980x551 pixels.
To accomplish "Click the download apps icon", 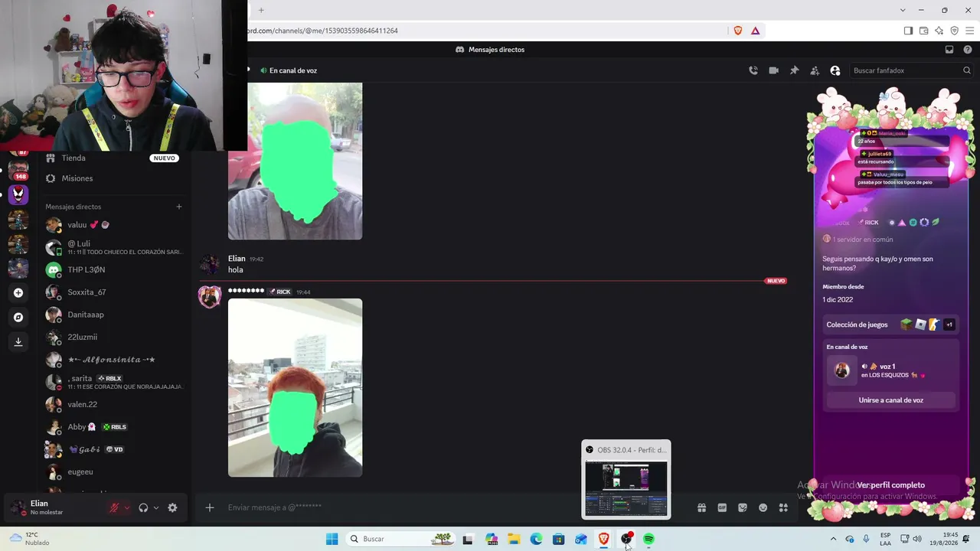I will point(18,341).
